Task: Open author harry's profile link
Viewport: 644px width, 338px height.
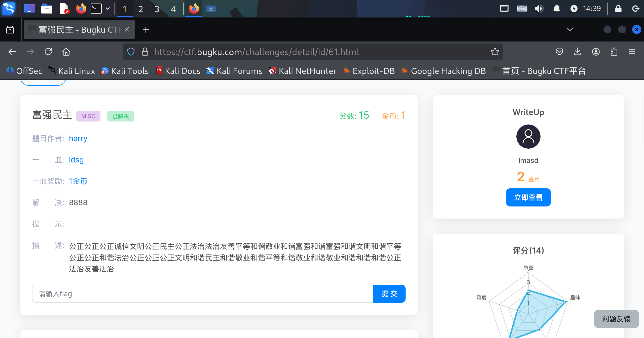Action: click(x=78, y=139)
